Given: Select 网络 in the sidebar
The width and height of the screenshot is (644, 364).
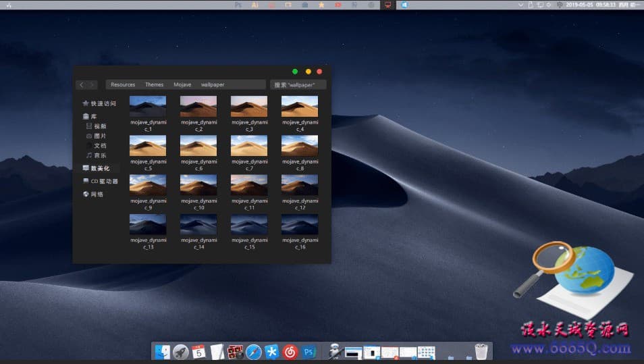Looking at the screenshot, I should [x=93, y=194].
